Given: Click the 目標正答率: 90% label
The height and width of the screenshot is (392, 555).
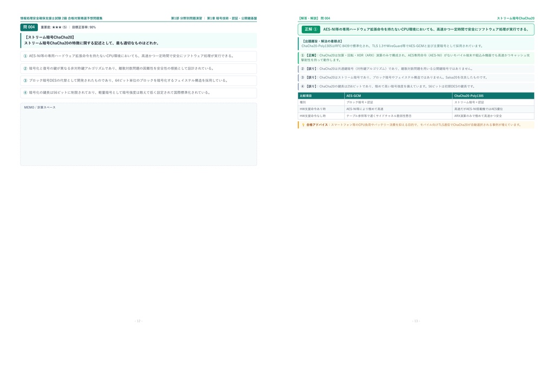Looking at the screenshot, I should tap(84, 27).
